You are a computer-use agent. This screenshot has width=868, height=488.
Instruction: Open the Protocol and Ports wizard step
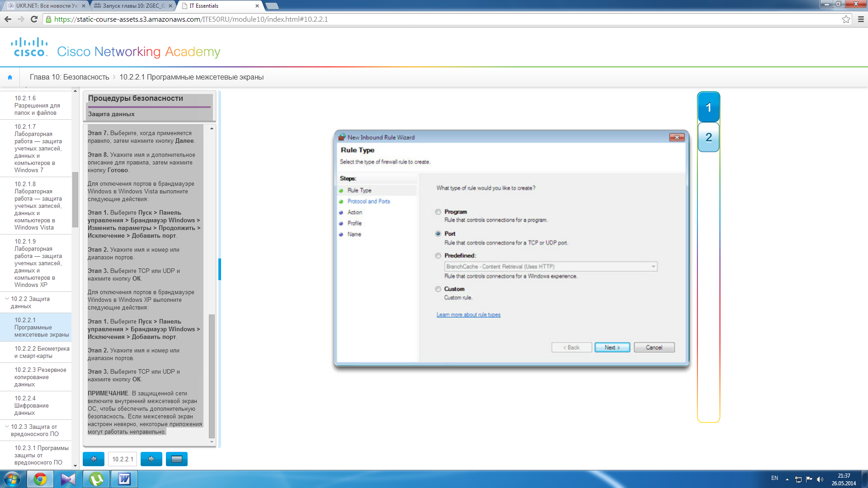(368, 202)
